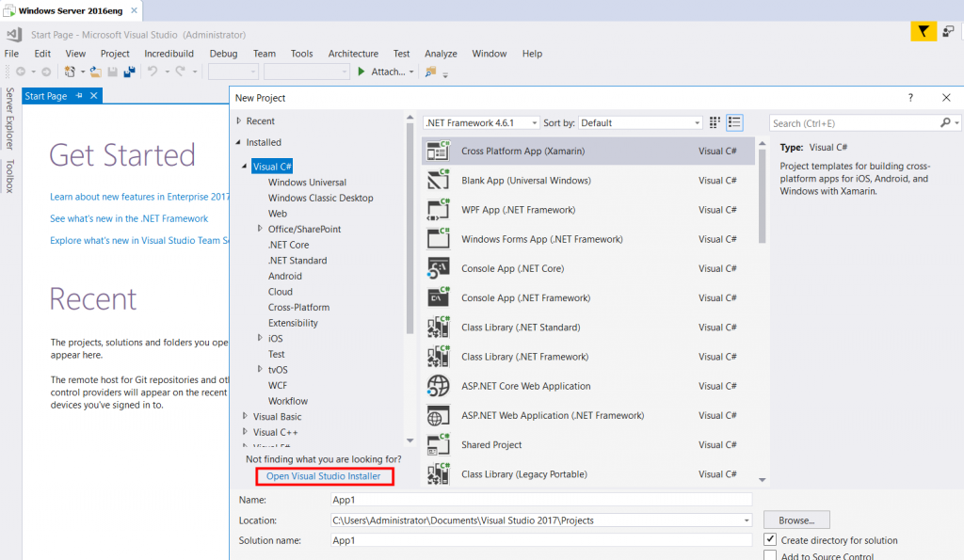
Task: Click the Navigate Forward toolbar icon
Action: [x=46, y=72]
